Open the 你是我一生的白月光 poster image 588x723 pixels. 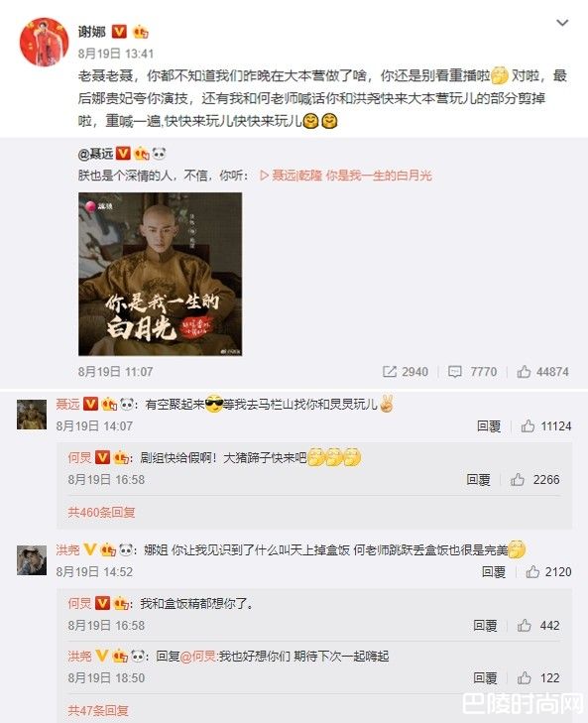160,274
